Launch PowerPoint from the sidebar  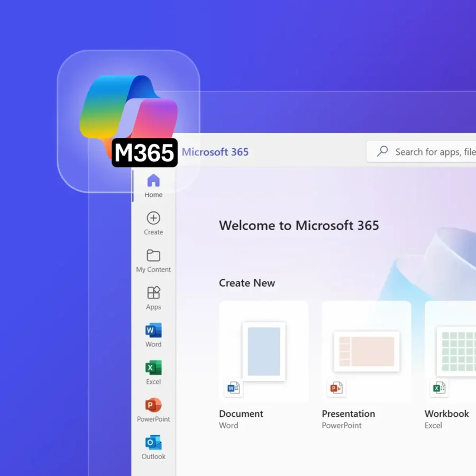[153, 410]
